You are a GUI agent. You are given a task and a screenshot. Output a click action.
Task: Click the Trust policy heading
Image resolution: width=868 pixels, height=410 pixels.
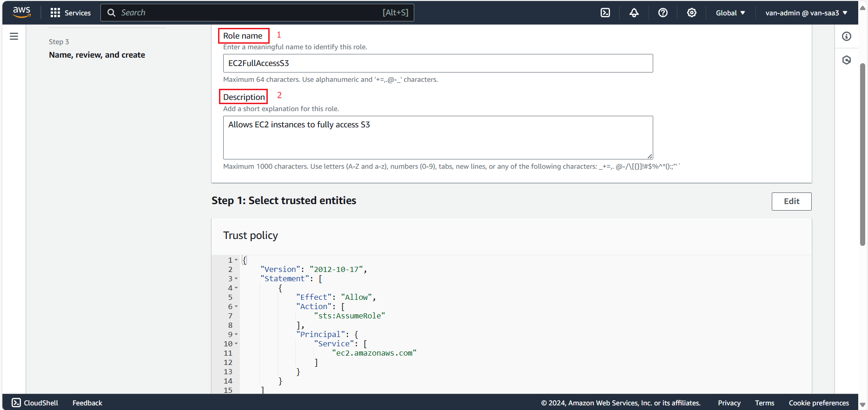tap(251, 235)
